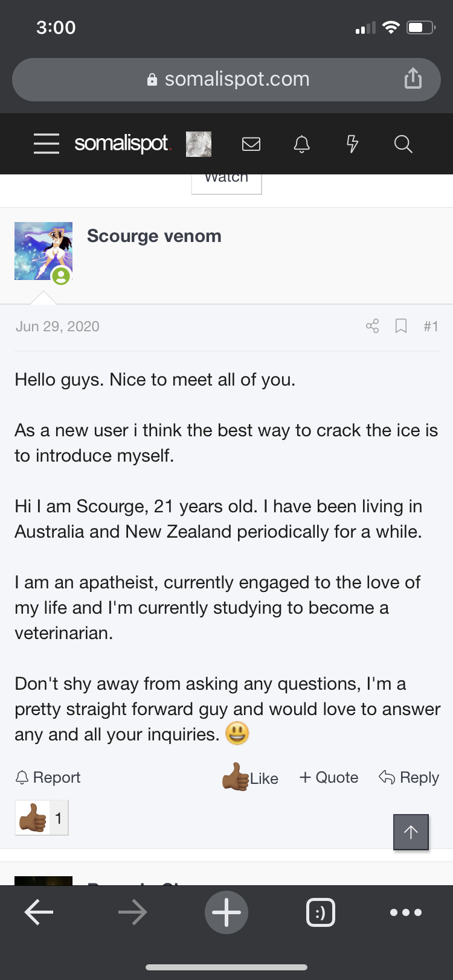This screenshot has height=980, width=453.
Task: Tap the share icon in address bar
Action: click(x=413, y=78)
